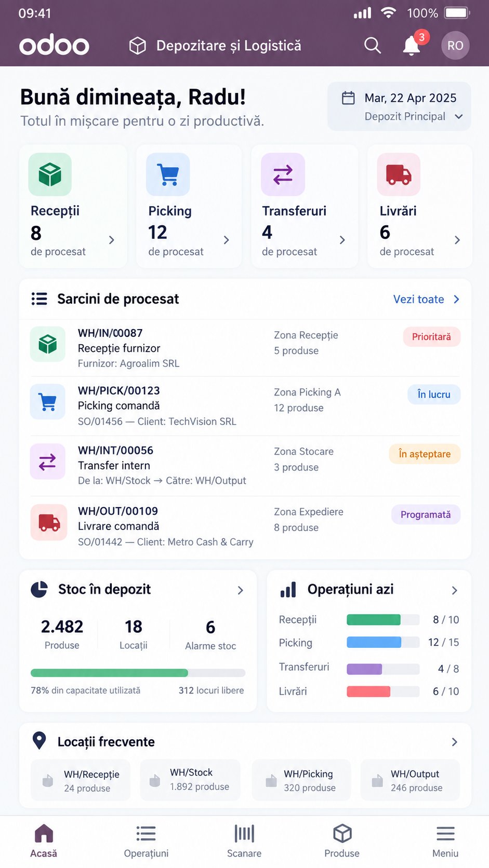This screenshot has width=489, height=868.
Task: Expand Locații frecvente section chevron
Action: point(454,742)
